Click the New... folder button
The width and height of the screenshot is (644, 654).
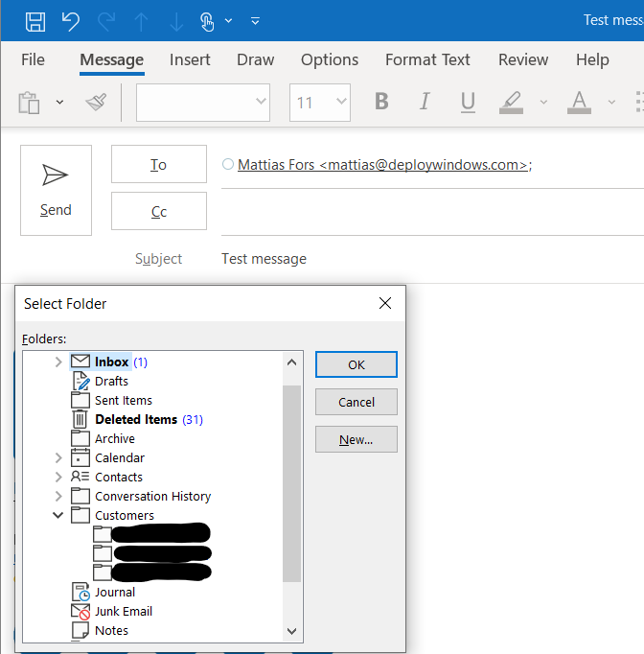(x=356, y=440)
